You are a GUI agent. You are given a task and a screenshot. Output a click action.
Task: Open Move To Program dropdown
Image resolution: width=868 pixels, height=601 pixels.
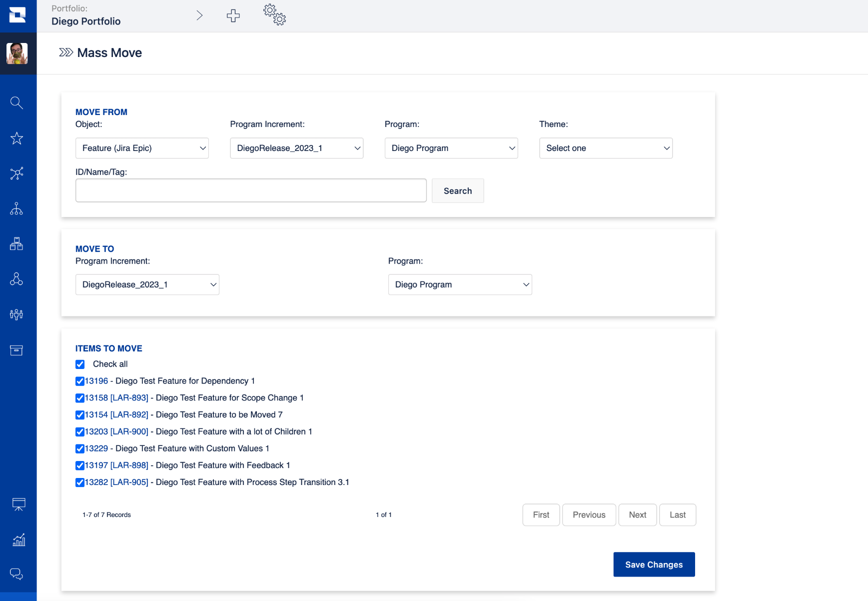pyautogui.click(x=460, y=284)
